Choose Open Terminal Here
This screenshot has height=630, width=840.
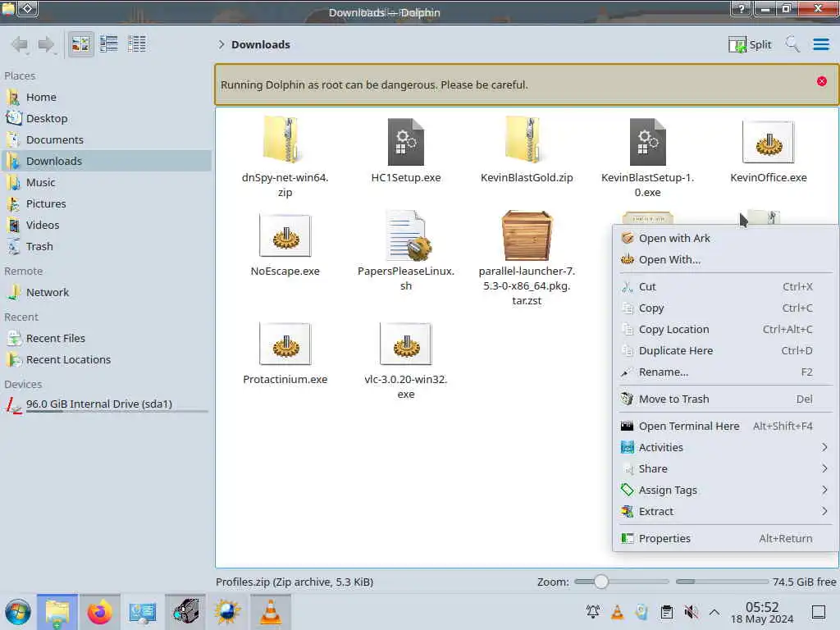click(725, 426)
